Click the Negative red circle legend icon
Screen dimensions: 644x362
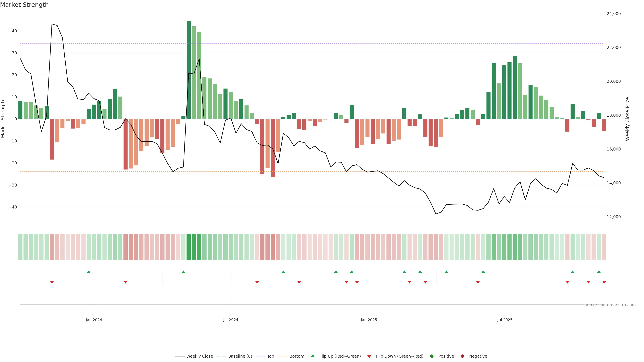[462, 356]
